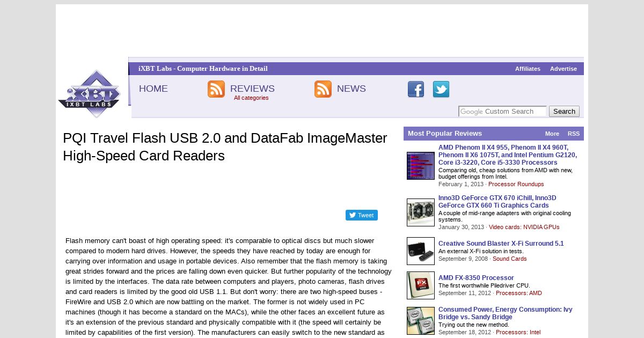Viewport: 644px width, 338px height.
Task: Open the Processors: Intel category
Action: [518, 332]
